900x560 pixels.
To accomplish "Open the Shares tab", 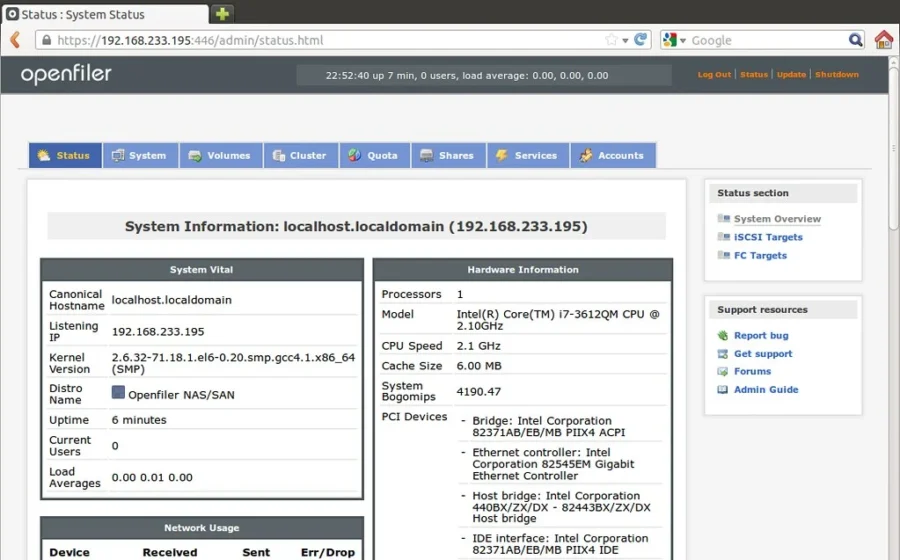I will coord(449,155).
